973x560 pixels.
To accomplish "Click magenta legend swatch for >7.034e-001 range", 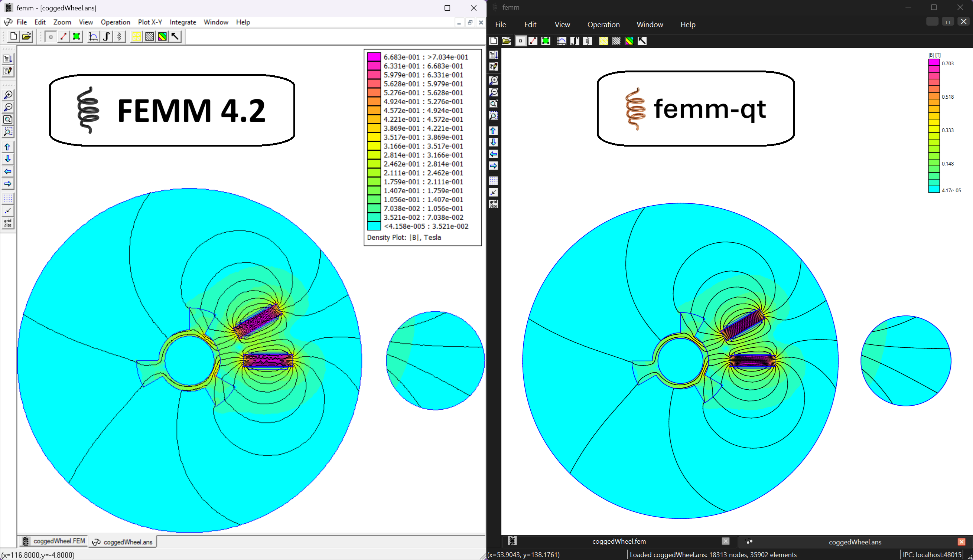I will click(374, 57).
